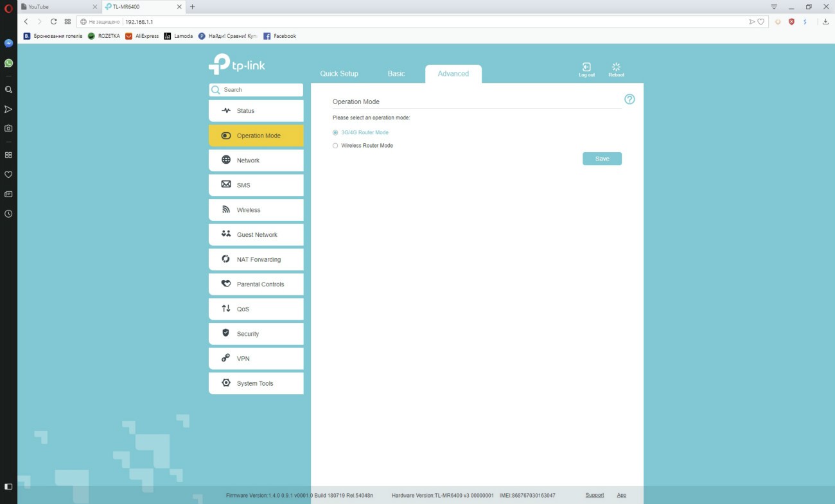Switch to the Quick Setup tab
Screen dimensions: 835x504
click(x=339, y=74)
